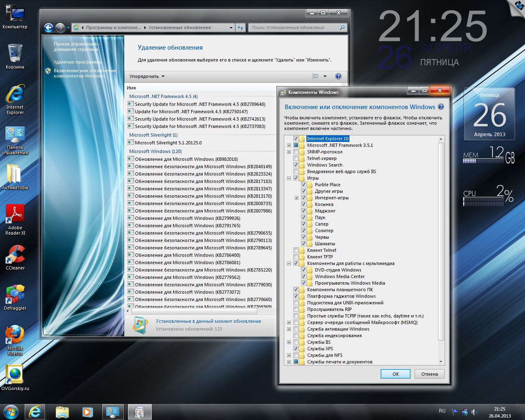
Task: Open Windows Media Player taskbar icon
Action: (x=87, y=411)
